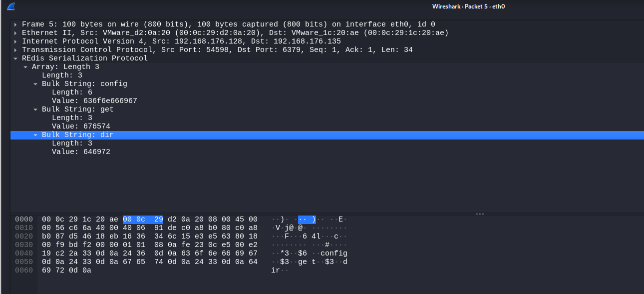Viewport: 644px width, 294px height.
Task: Click hex offset 0060 row label
Action: [x=24, y=270]
